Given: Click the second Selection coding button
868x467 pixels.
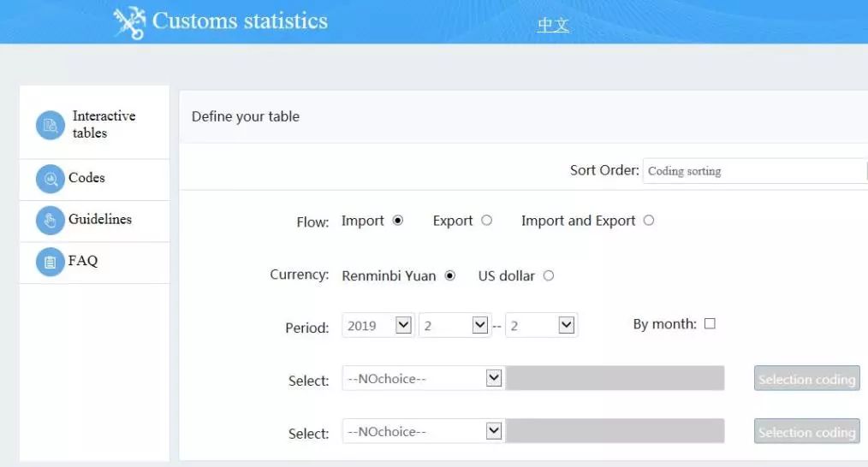Looking at the screenshot, I should point(806,432).
